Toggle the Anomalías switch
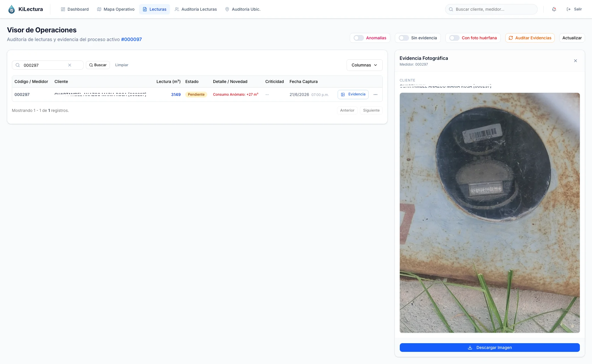This screenshot has height=364, width=592. pyautogui.click(x=359, y=38)
